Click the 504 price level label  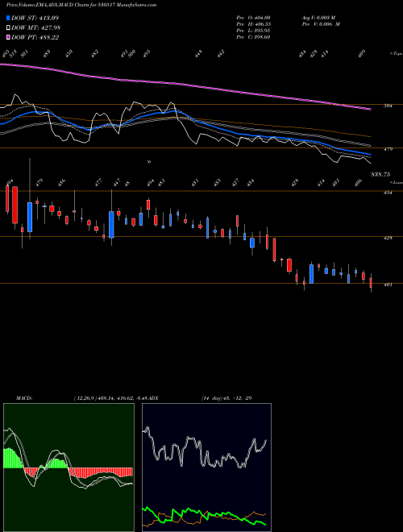click(388, 106)
